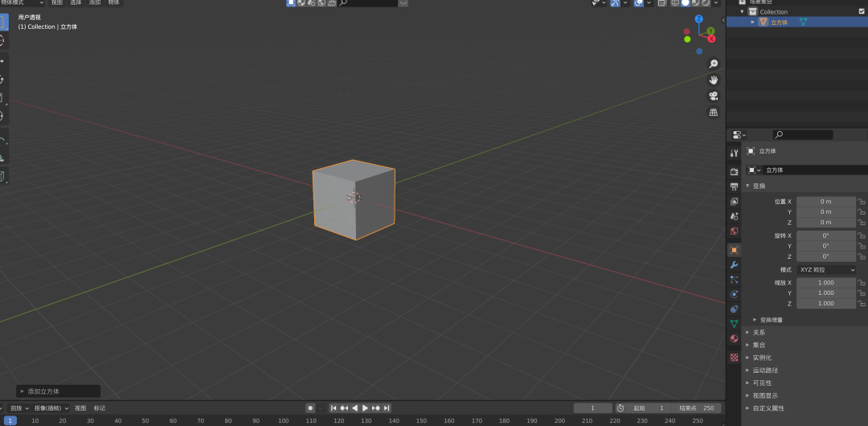Toggle the lock for 旋转 Z
The height and width of the screenshot is (426, 868).
click(862, 256)
